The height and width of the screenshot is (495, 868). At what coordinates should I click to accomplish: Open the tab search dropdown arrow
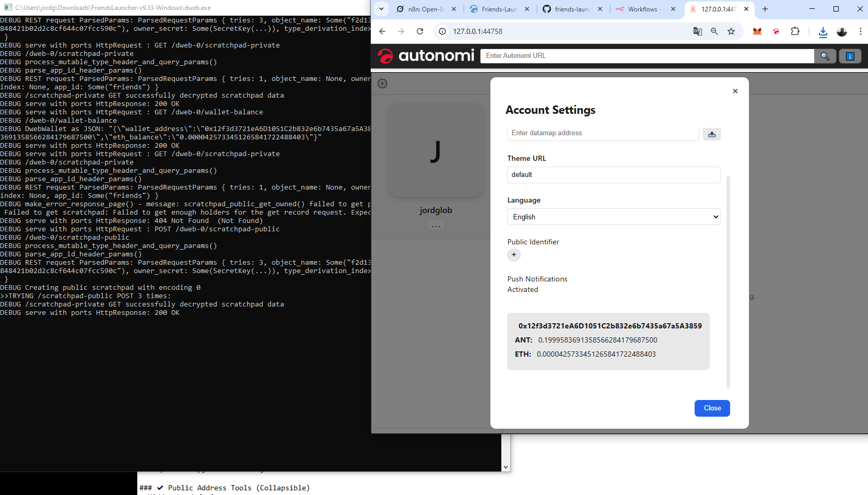[381, 9]
